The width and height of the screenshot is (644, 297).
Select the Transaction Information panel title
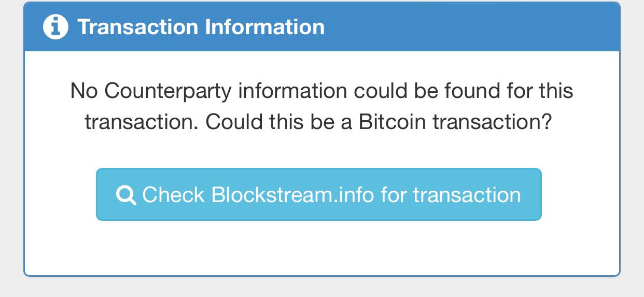201,27
